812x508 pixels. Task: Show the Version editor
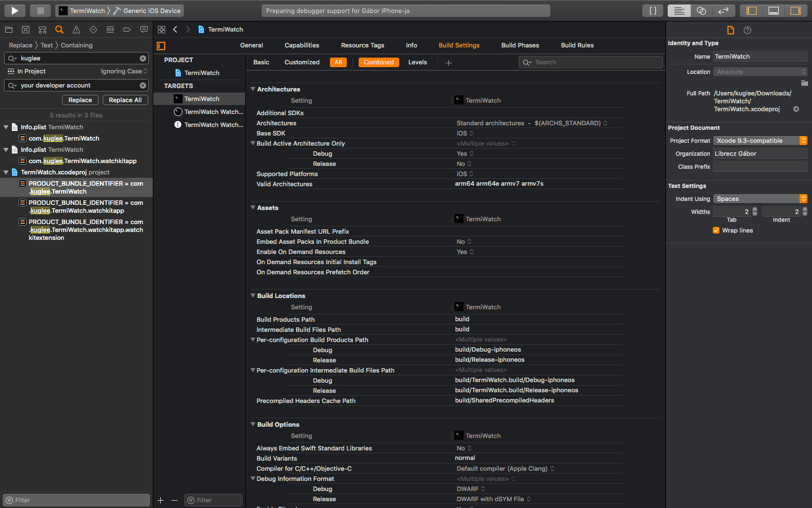(723, 11)
